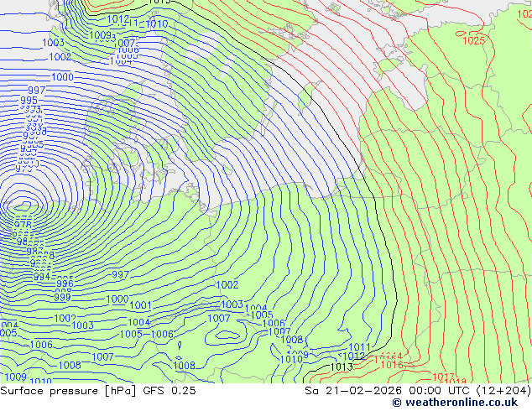This screenshot has width=532, height=411.
Task: Click the blue 1001 isobar label
Action: click(140, 305)
